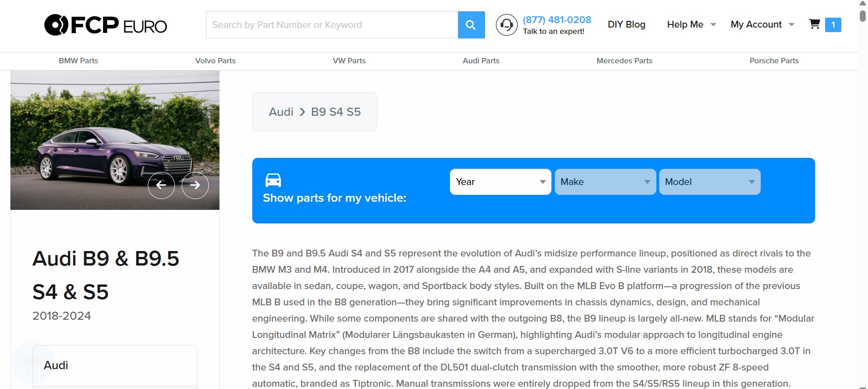Click the blue search magnifier button
This screenshot has height=389, width=868.
click(471, 25)
